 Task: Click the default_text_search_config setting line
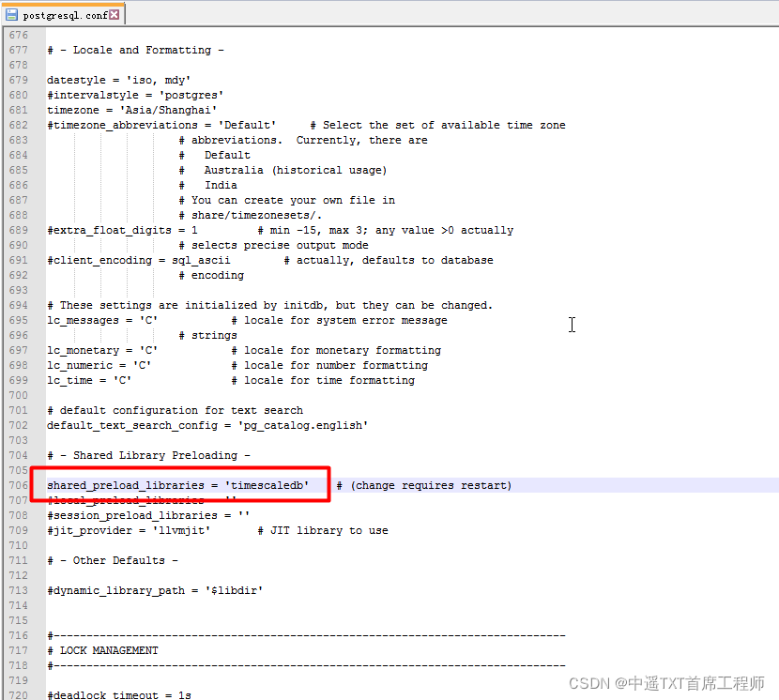(169, 424)
